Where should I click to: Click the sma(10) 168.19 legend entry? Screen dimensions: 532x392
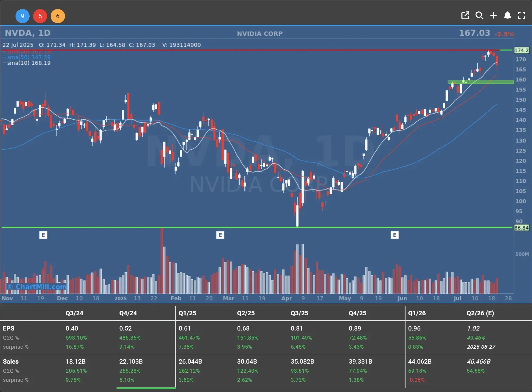click(x=27, y=63)
